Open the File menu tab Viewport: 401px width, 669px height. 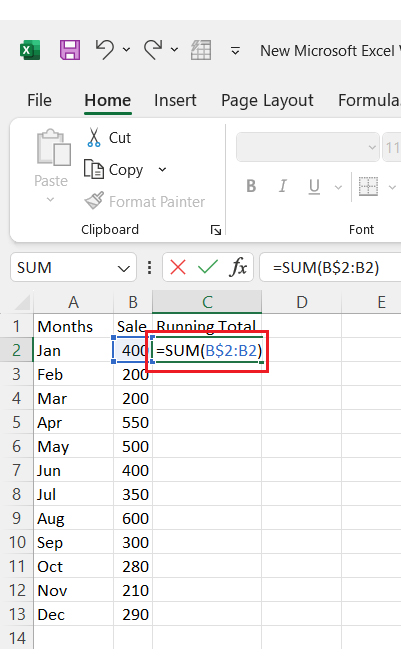tap(39, 100)
